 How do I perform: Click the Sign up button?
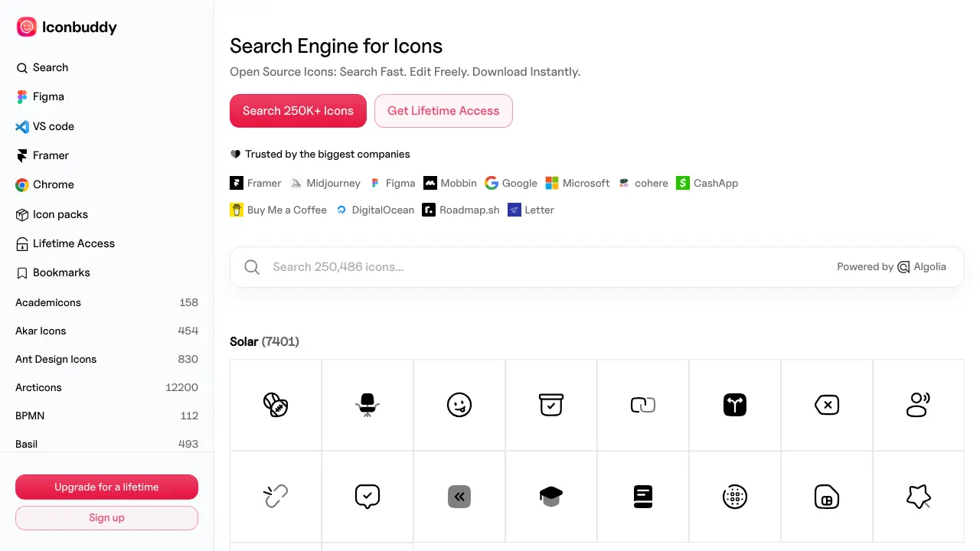106,517
